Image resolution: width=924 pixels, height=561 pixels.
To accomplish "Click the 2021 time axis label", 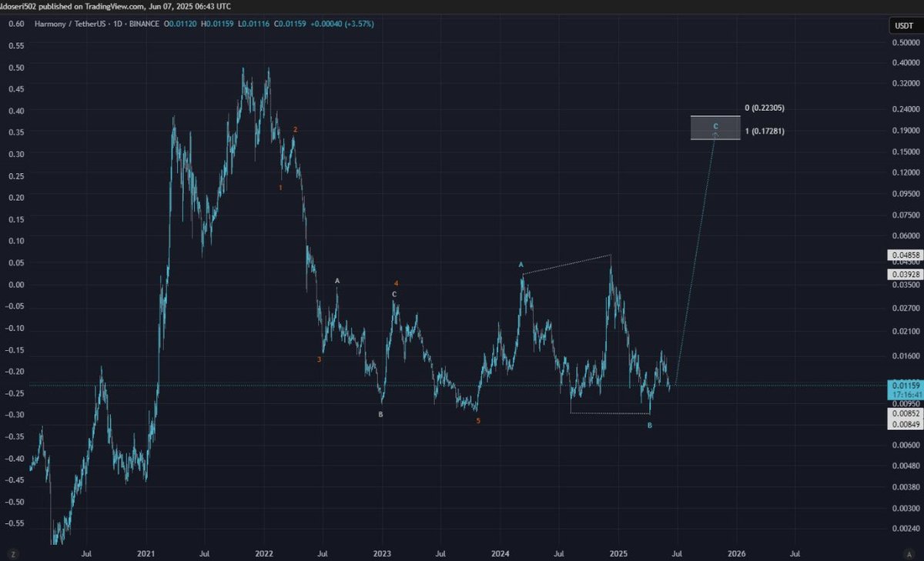I will [146, 553].
